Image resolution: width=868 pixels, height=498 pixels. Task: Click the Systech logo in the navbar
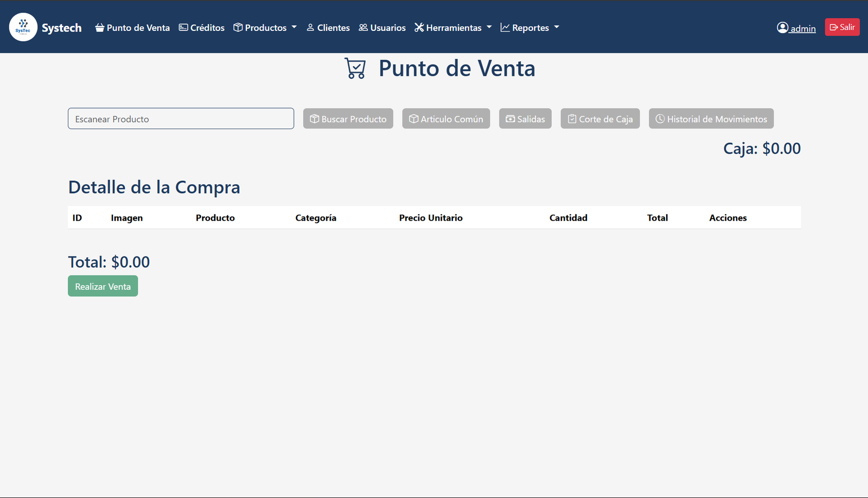23,27
